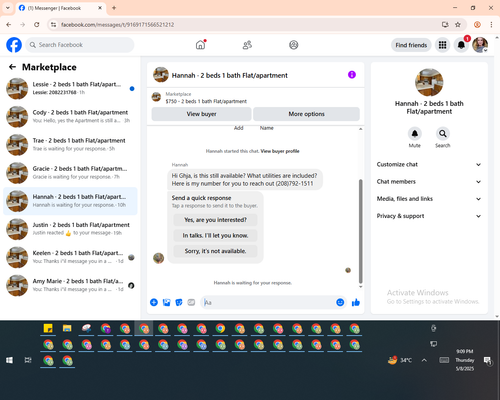The image size is (500, 400).
Task: Select the Messenger Facebook browser tab
Action: point(60,8)
